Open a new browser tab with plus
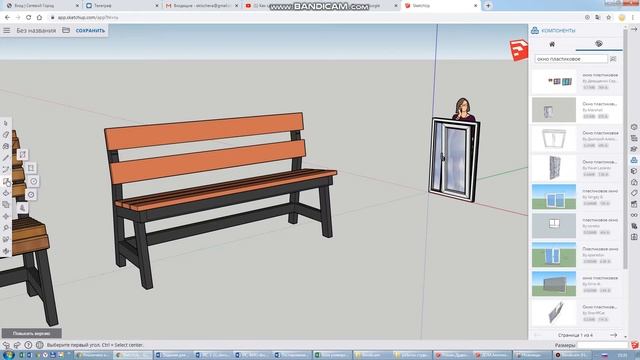Image resolution: width=640 pixels, height=360 pixels. (488, 6)
